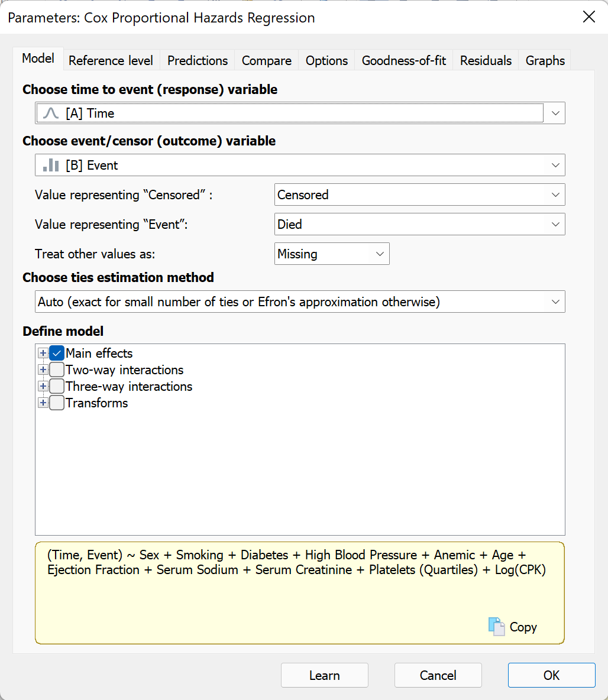608x700 pixels.
Task: Close the Cox regression parameters dialog
Action: click(588, 17)
